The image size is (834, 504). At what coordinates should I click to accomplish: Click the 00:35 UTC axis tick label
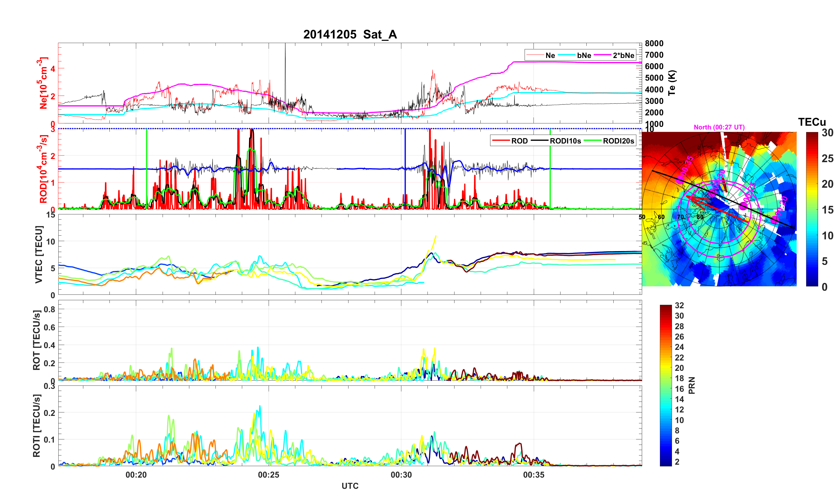533,475
